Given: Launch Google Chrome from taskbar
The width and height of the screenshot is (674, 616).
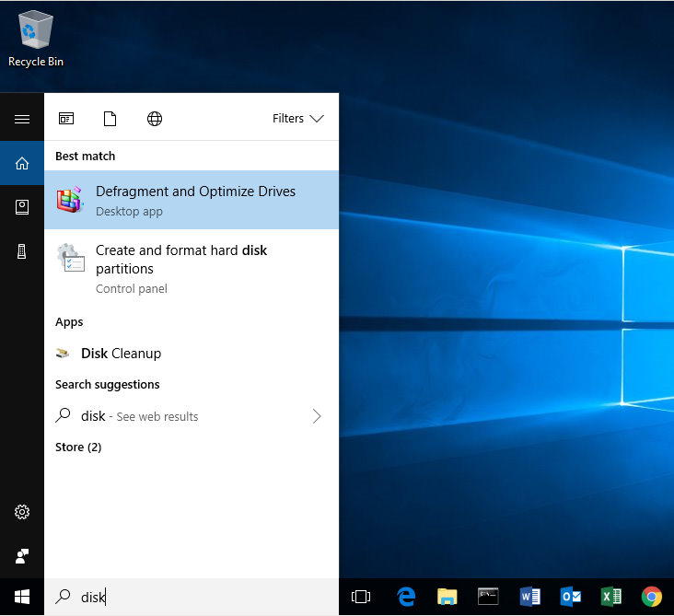Looking at the screenshot, I should [x=652, y=597].
